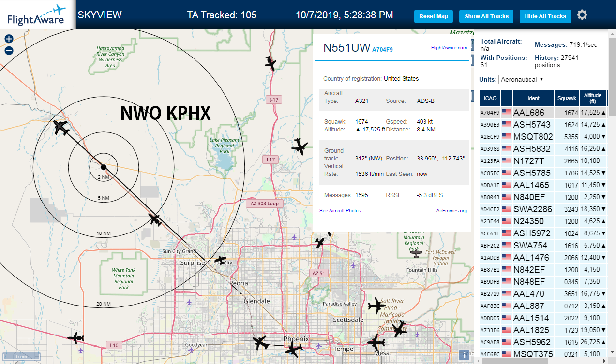Click A704F9 hex code beside N551UW
This screenshot has height=364, width=616.
[x=382, y=49]
